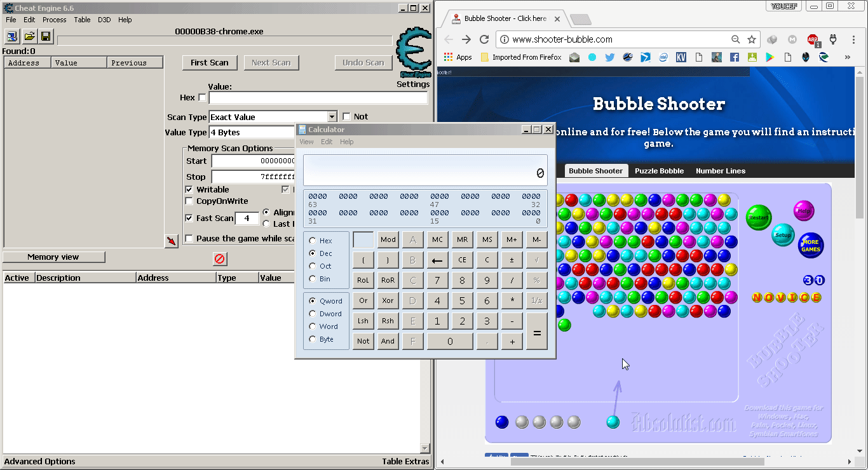
Task: Open the Process menu in Cheat Engine
Action: point(54,20)
